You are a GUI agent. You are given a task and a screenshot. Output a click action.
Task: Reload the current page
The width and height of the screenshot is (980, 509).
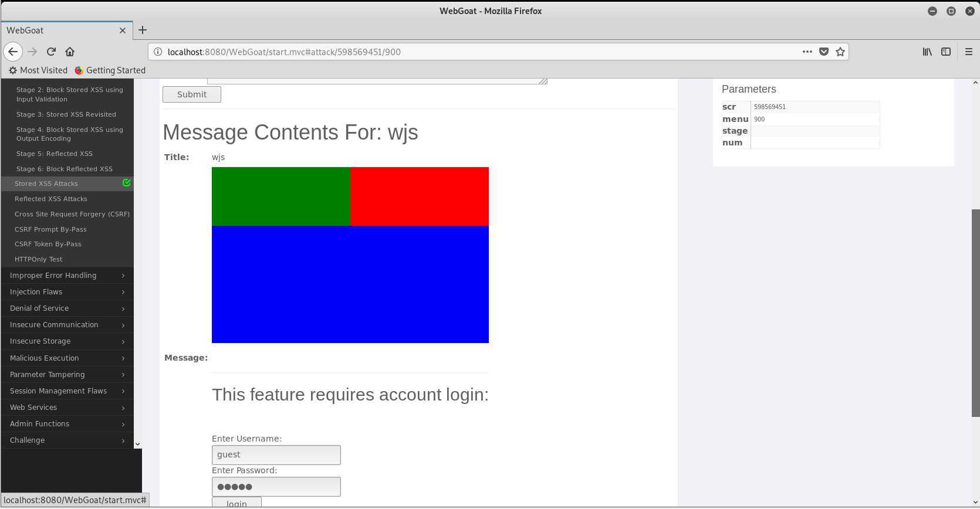[51, 52]
